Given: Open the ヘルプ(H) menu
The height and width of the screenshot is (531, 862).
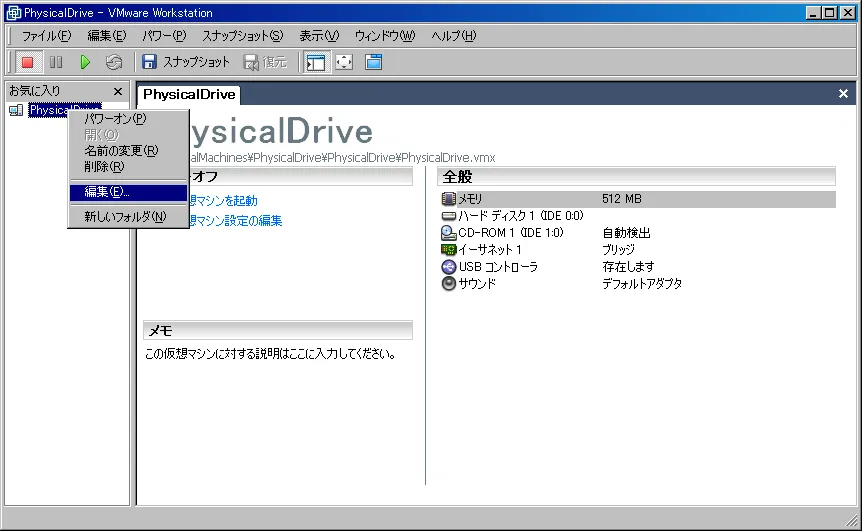Looking at the screenshot, I should (454, 36).
